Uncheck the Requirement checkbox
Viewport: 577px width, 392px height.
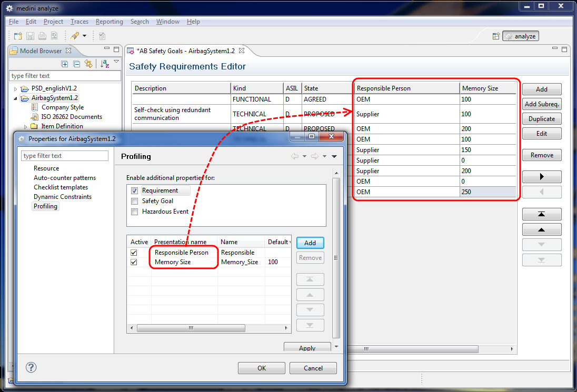coord(135,190)
